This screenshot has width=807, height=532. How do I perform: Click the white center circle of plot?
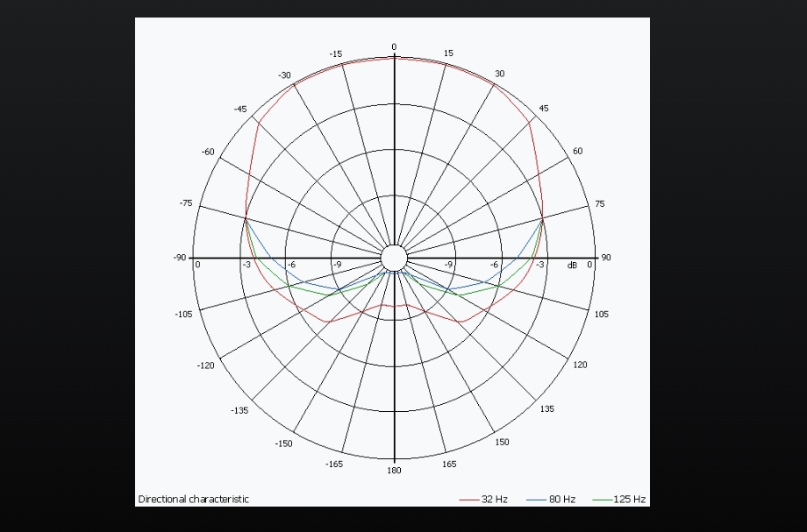394,258
